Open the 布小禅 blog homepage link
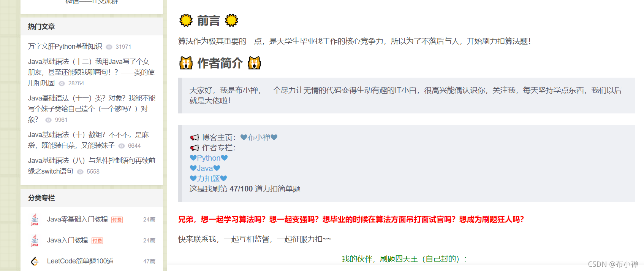The height and width of the screenshot is (271, 644). point(259,137)
